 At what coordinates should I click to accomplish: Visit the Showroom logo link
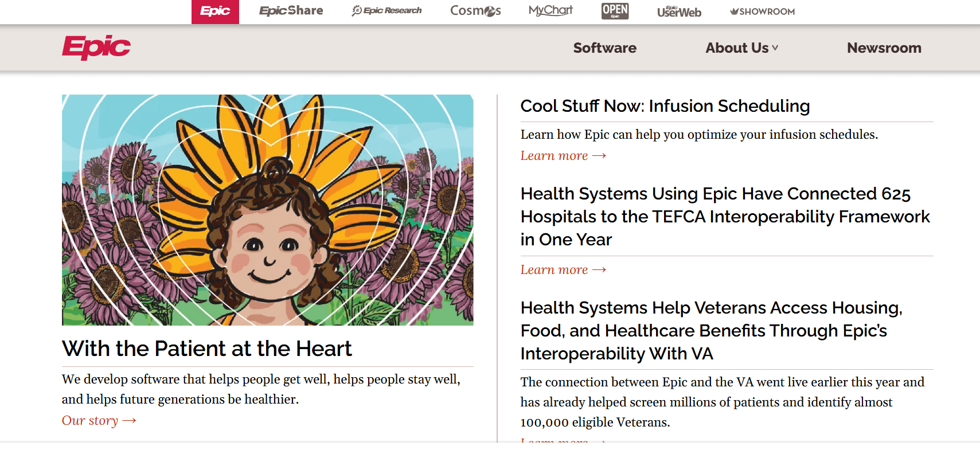pyautogui.click(x=762, y=11)
